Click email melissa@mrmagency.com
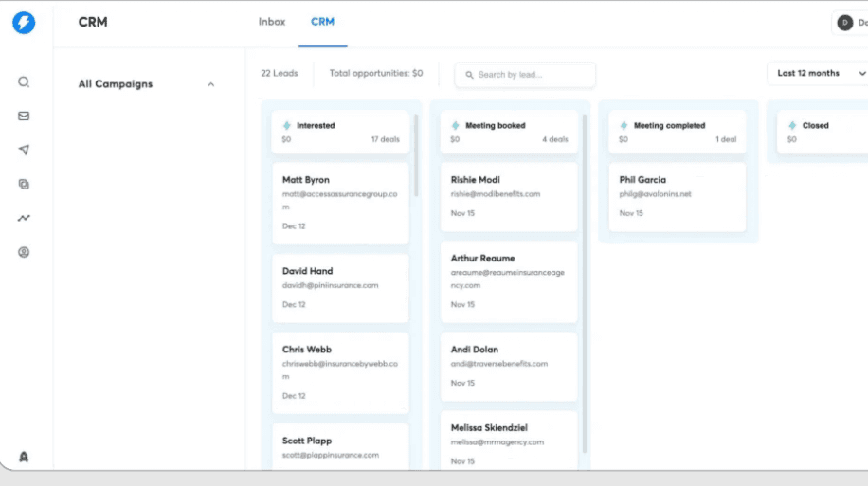Image resolution: width=868 pixels, height=486 pixels. [x=497, y=442]
